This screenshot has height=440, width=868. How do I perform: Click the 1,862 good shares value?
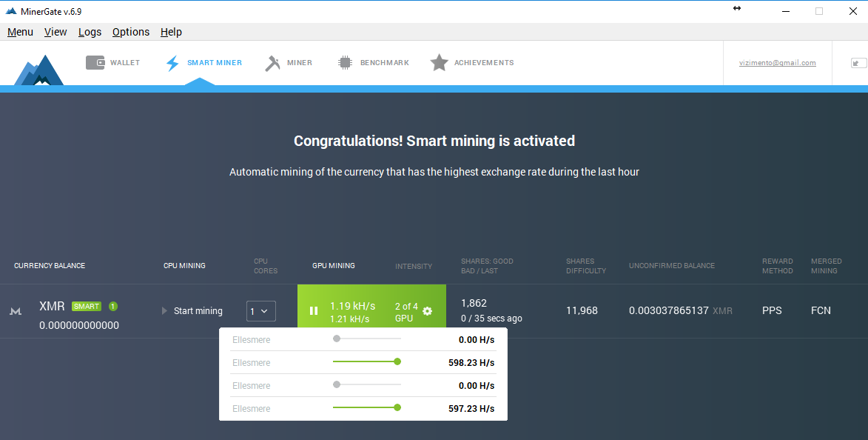(474, 303)
